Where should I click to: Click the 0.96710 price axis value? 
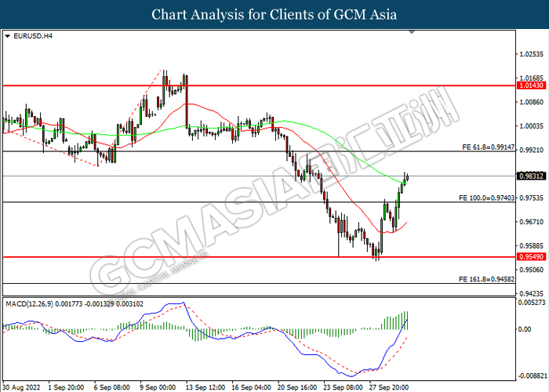532,222
